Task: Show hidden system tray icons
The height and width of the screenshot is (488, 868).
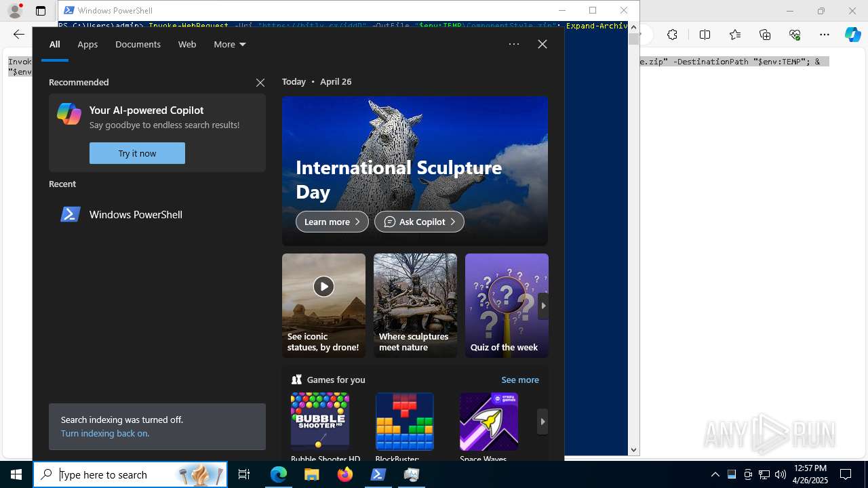Action: [715, 474]
